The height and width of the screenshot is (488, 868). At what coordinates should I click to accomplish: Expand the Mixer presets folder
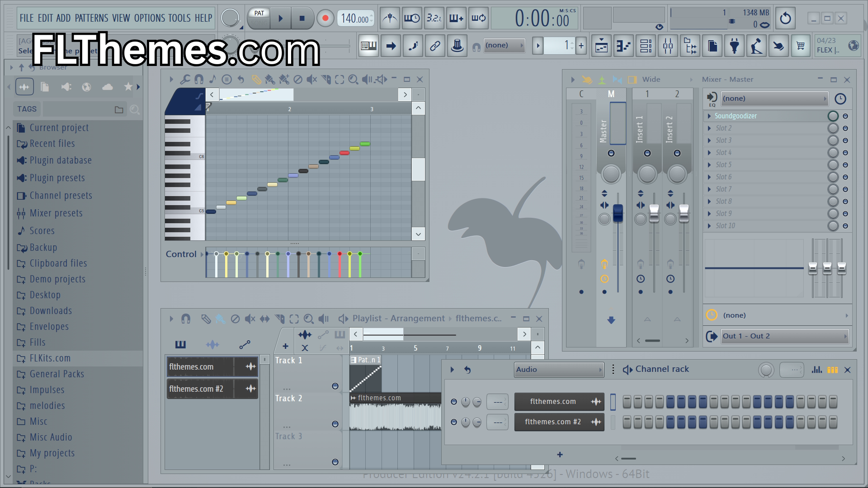tap(56, 213)
